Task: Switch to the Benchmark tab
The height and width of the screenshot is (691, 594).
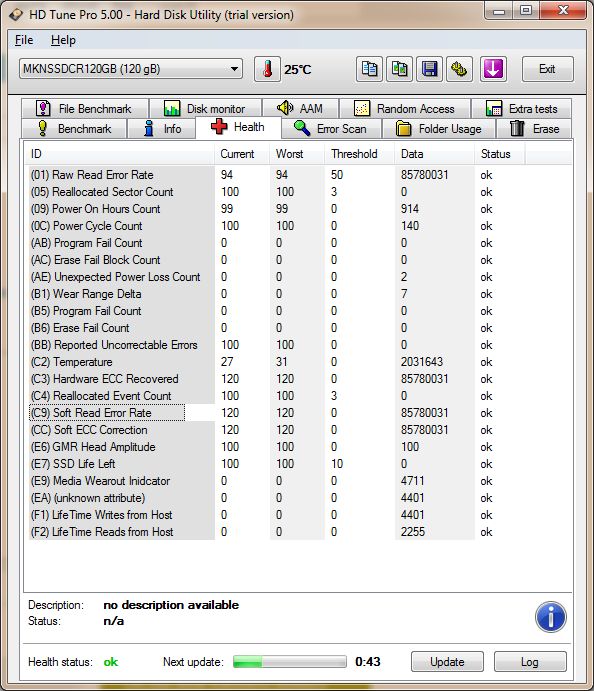Action: (74, 129)
